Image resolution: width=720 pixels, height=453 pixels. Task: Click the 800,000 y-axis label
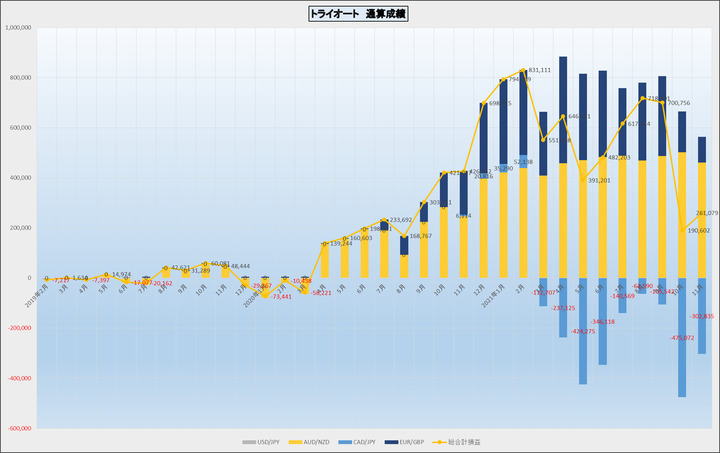(21, 78)
